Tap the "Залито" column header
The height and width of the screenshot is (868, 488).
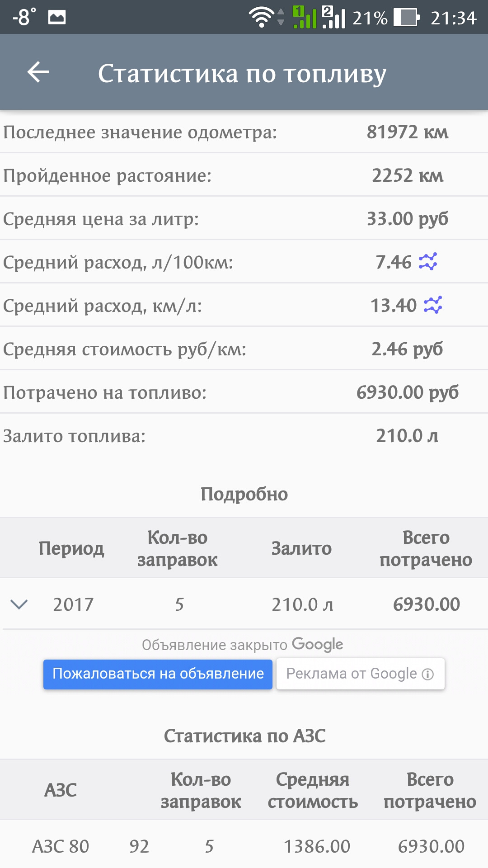tap(301, 548)
